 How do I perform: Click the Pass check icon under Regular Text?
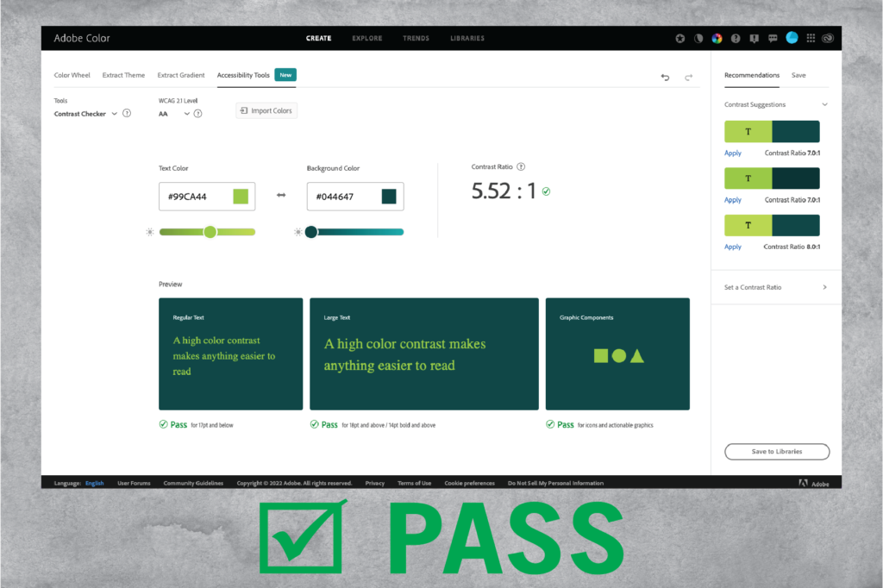pos(163,424)
